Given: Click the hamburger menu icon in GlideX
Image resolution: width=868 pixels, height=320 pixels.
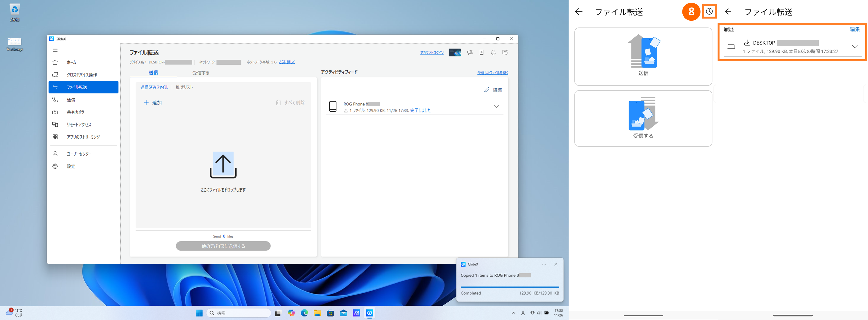Looking at the screenshot, I should [55, 50].
